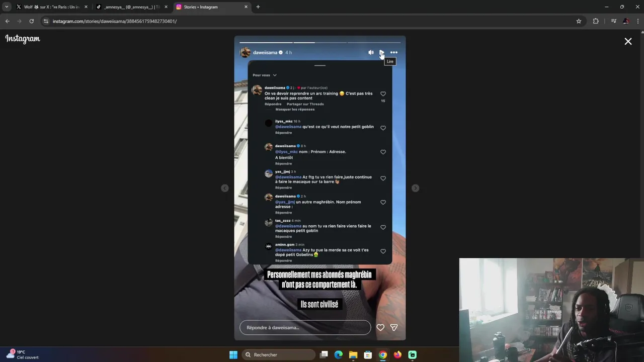
Task: Click Masquer les réponses
Action: (295, 109)
